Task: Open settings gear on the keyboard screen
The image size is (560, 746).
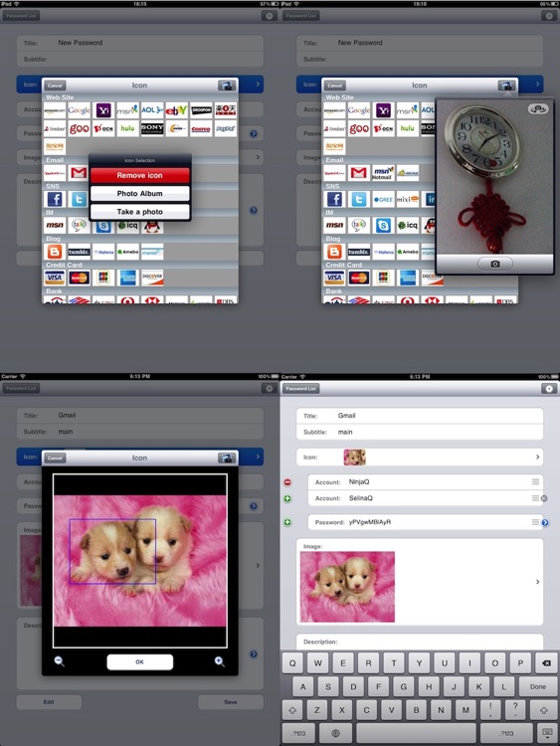Action: pyautogui.click(x=549, y=389)
